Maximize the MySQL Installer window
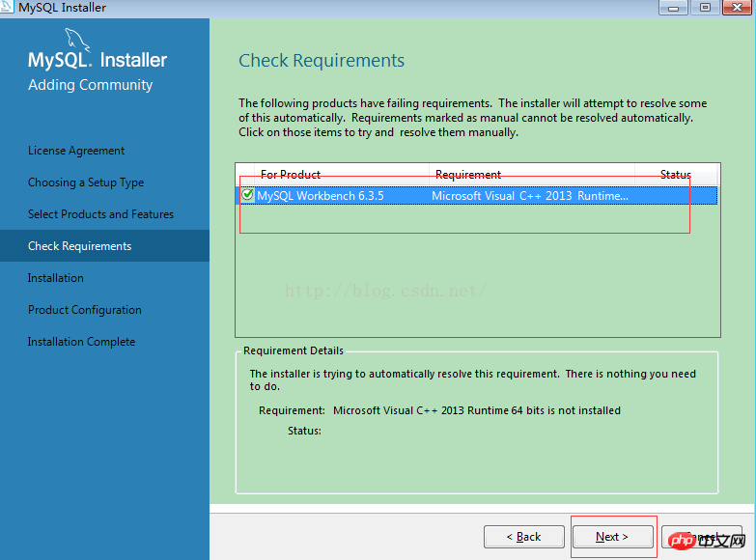756x560 pixels. point(705,7)
